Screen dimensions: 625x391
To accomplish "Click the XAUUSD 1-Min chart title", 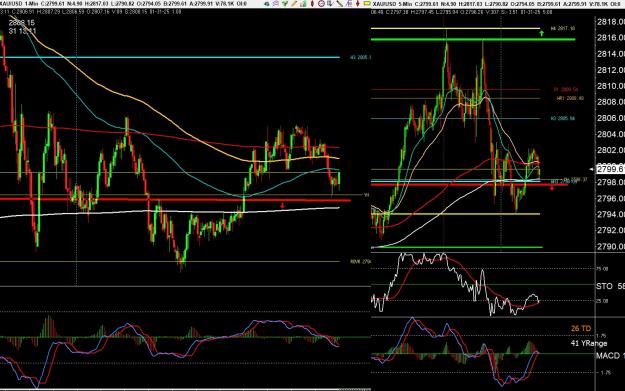I will [18, 4].
